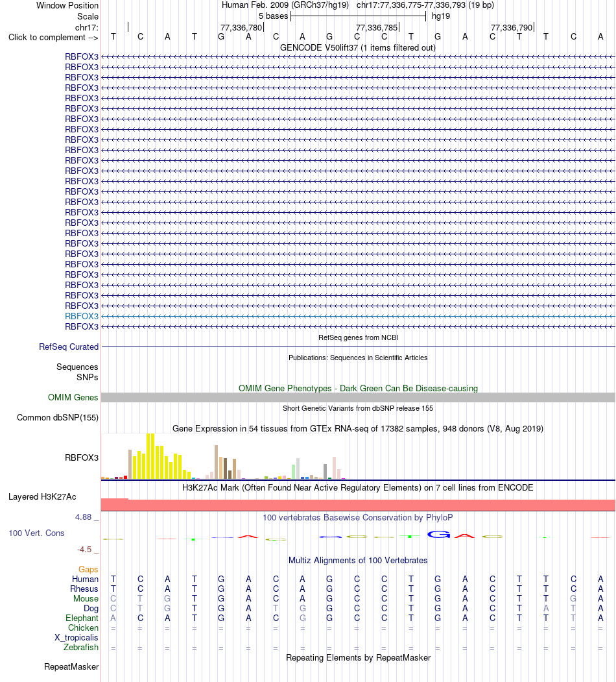The height and width of the screenshot is (682, 616).
Task: Click the Window Position label
Action: 67,6
